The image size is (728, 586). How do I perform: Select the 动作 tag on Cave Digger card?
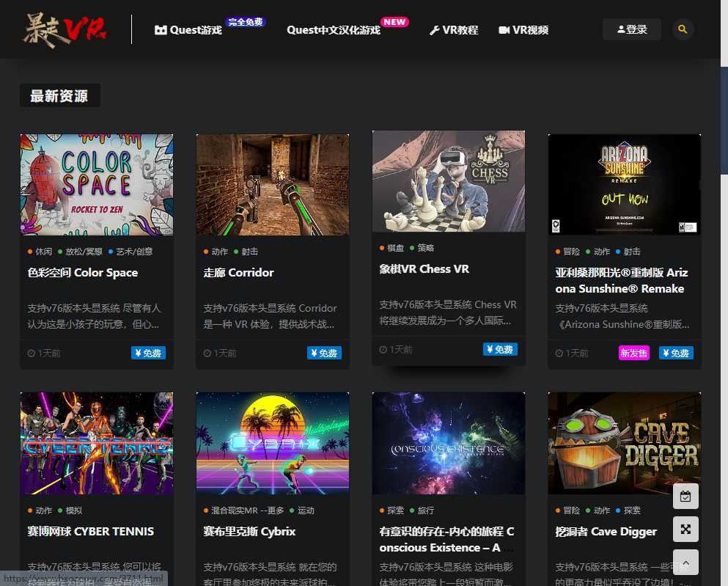point(598,510)
